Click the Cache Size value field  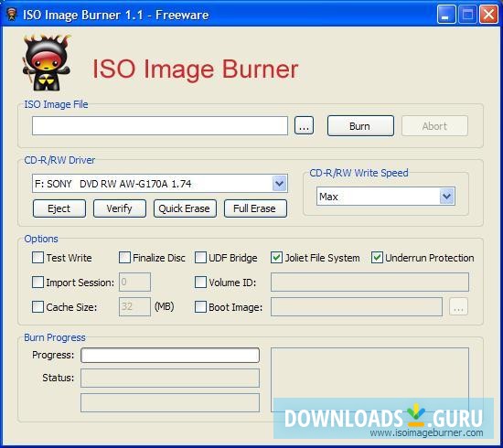click(x=134, y=306)
